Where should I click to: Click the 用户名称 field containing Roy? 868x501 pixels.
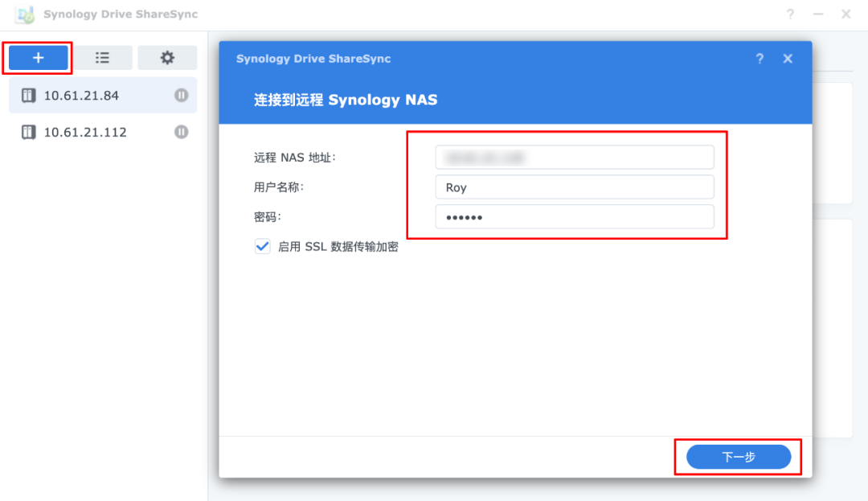click(x=575, y=187)
